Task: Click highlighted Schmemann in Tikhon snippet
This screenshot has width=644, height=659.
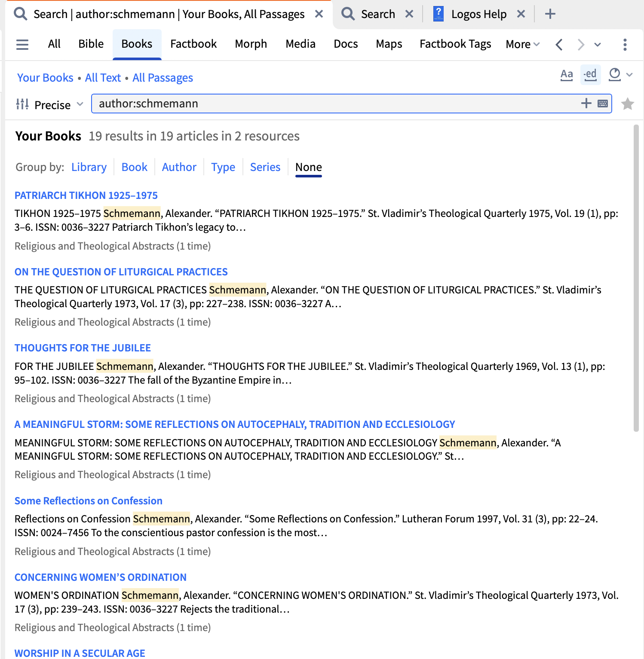Action: 132,214
